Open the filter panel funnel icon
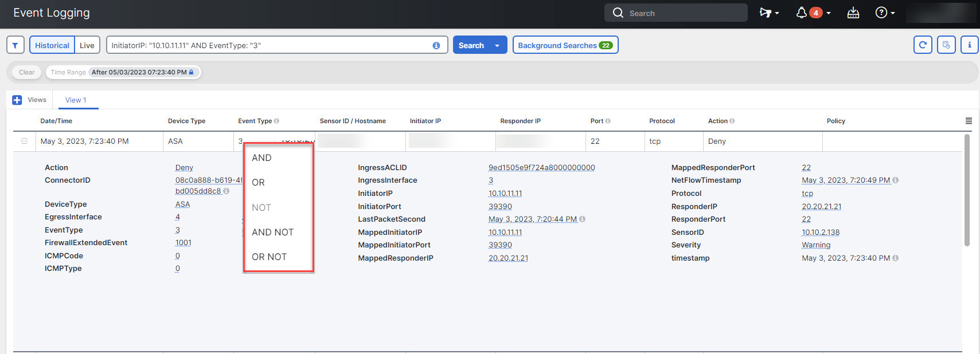The image size is (980, 354). click(15, 45)
